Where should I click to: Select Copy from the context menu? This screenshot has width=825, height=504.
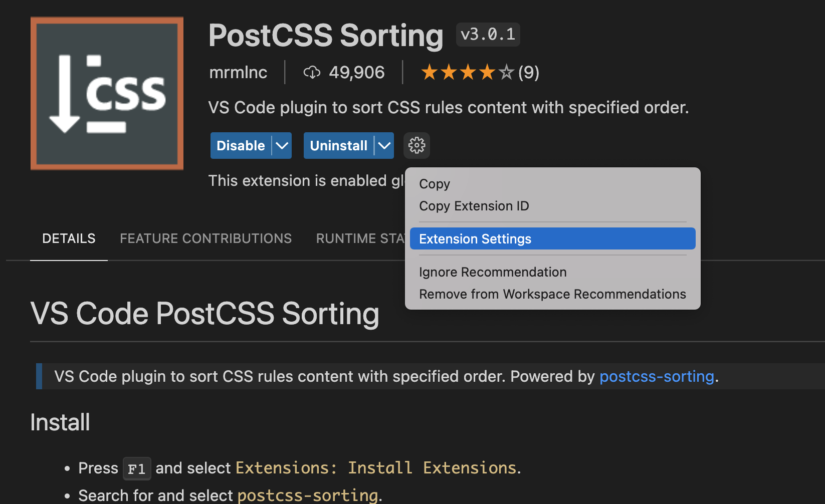(435, 184)
